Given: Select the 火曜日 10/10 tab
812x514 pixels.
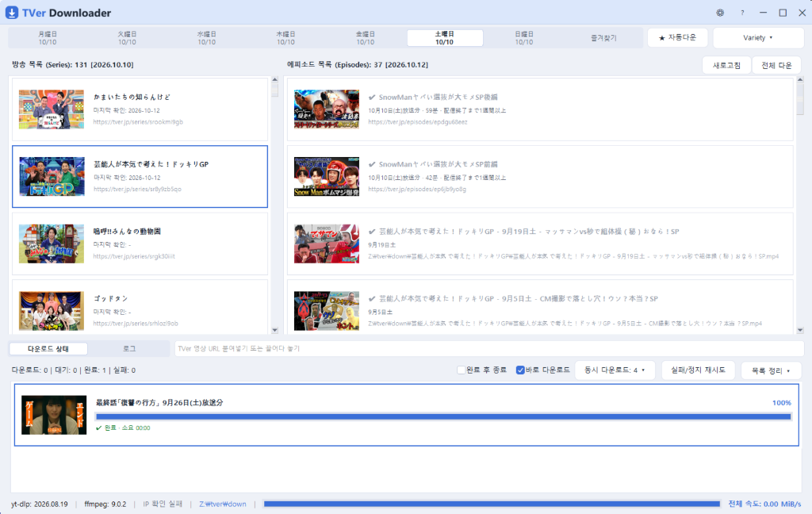Looking at the screenshot, I should pos(127,38).
